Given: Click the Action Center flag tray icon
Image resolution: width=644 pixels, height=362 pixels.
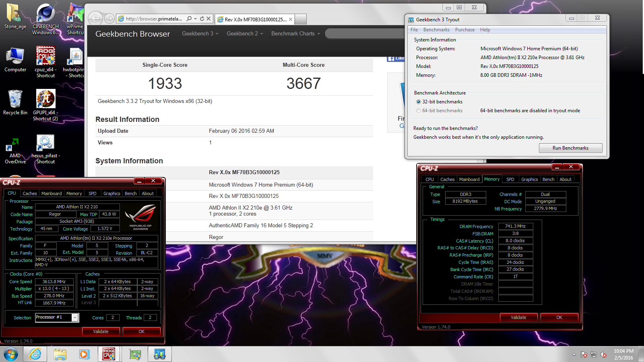Looking at the screenshot, I should 584,354.
